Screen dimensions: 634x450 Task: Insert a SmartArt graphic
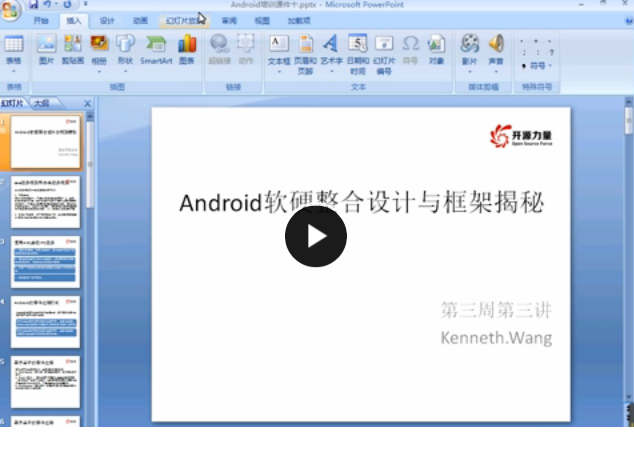(x=156, y=49)
